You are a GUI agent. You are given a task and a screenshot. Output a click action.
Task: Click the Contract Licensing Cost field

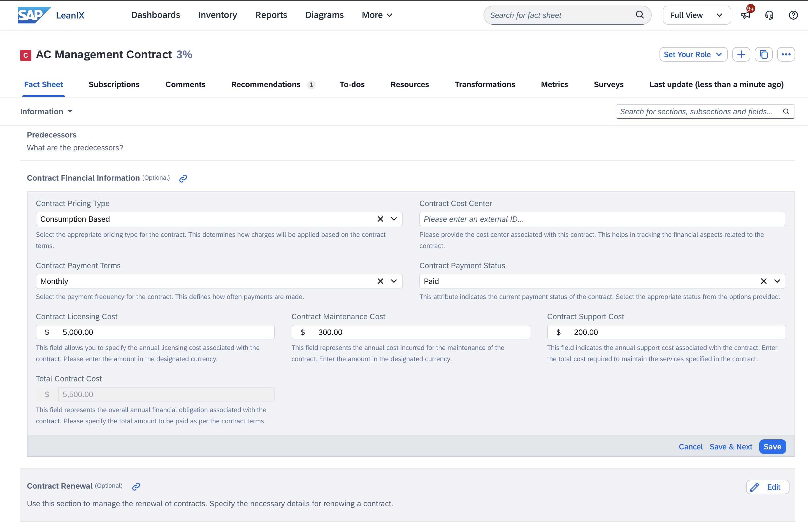(x=155, y=332)
